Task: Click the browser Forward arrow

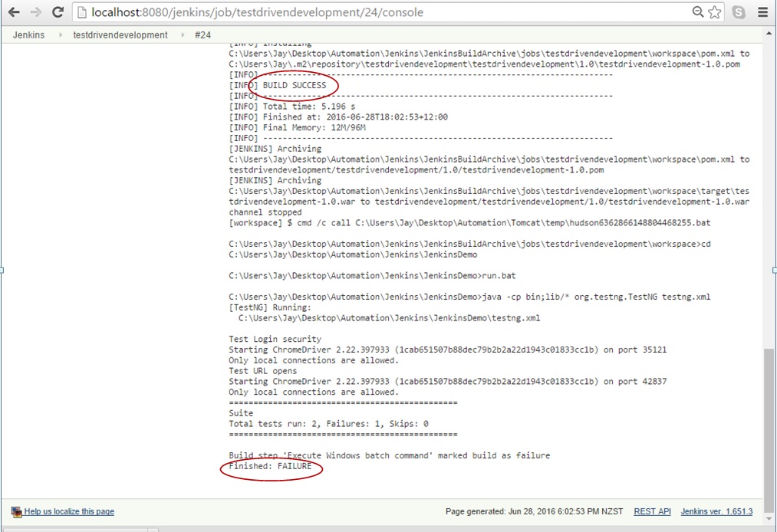Action: point(35,12)
